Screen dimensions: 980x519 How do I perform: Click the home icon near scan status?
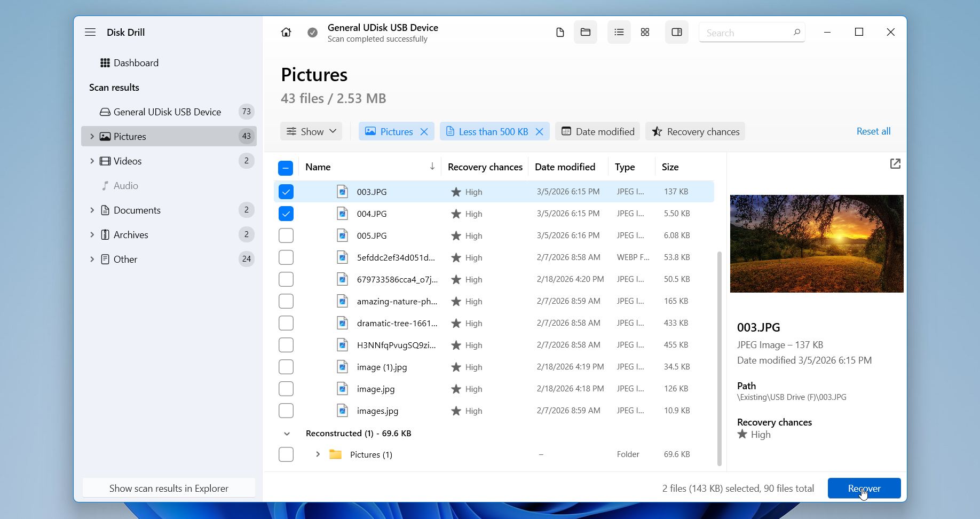[286, 32]
